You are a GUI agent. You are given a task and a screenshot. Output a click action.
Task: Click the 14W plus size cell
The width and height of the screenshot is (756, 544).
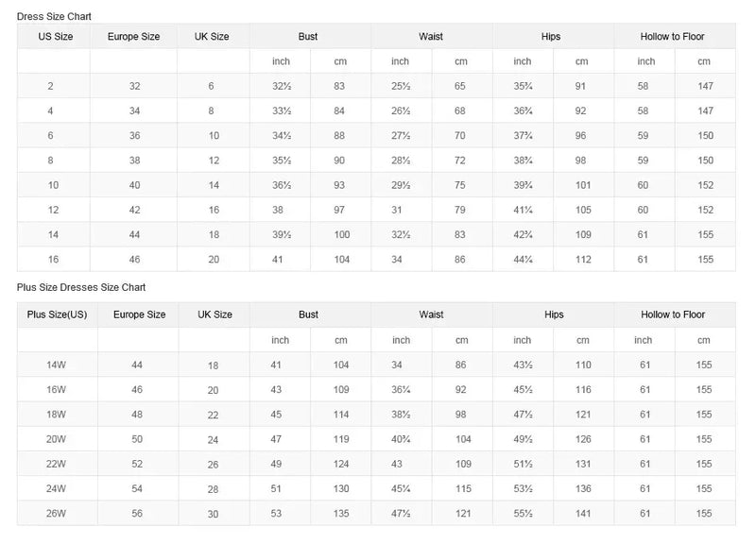point(57,365)
